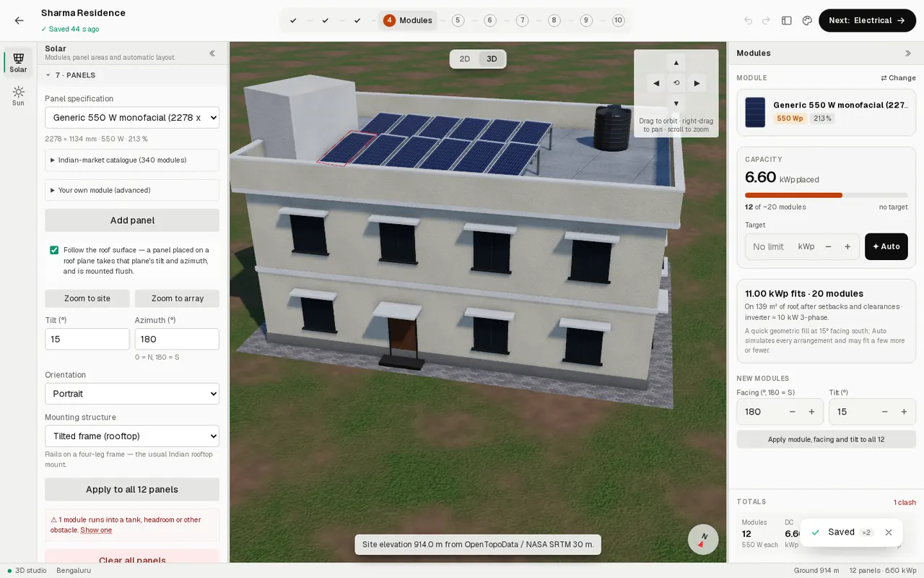Click the Add panel button
924x578 pixels.
click(132, 220)
